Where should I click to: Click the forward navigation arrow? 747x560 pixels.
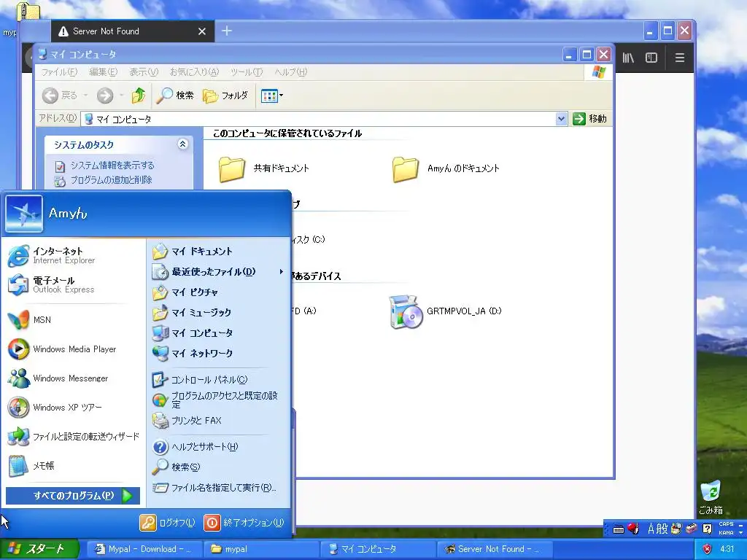tap(105, 96)
